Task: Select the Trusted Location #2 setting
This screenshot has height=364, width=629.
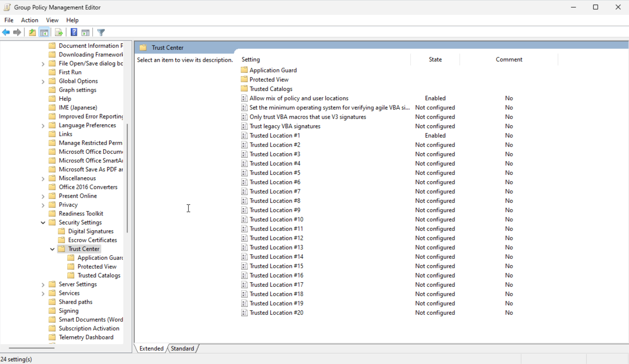Action: [275, 145]
